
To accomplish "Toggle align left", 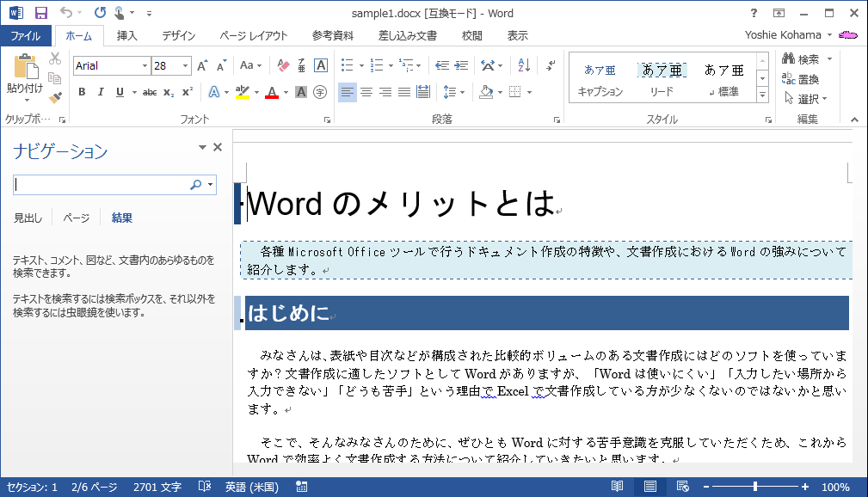I will point(347,92).
